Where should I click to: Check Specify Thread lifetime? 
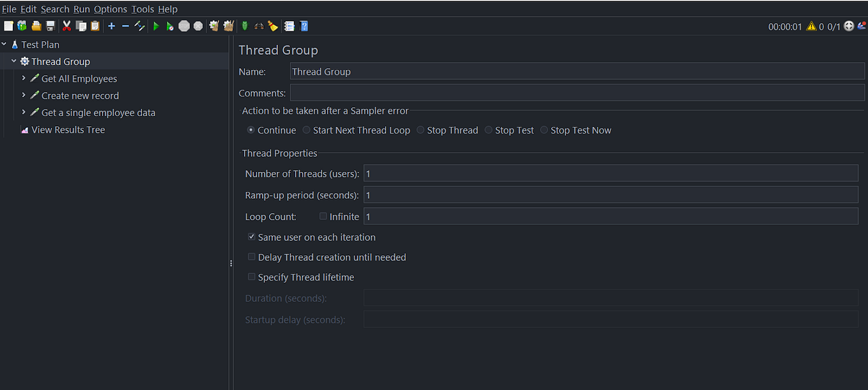[251, 277]
